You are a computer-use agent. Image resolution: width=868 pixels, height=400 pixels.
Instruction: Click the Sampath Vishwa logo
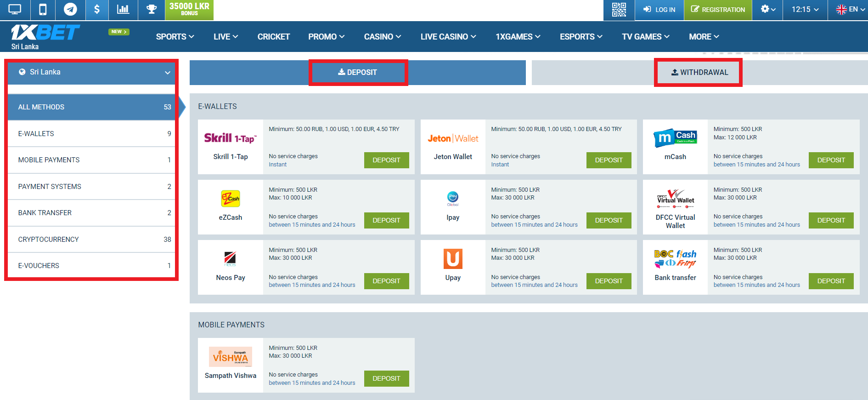pos(231,357)
